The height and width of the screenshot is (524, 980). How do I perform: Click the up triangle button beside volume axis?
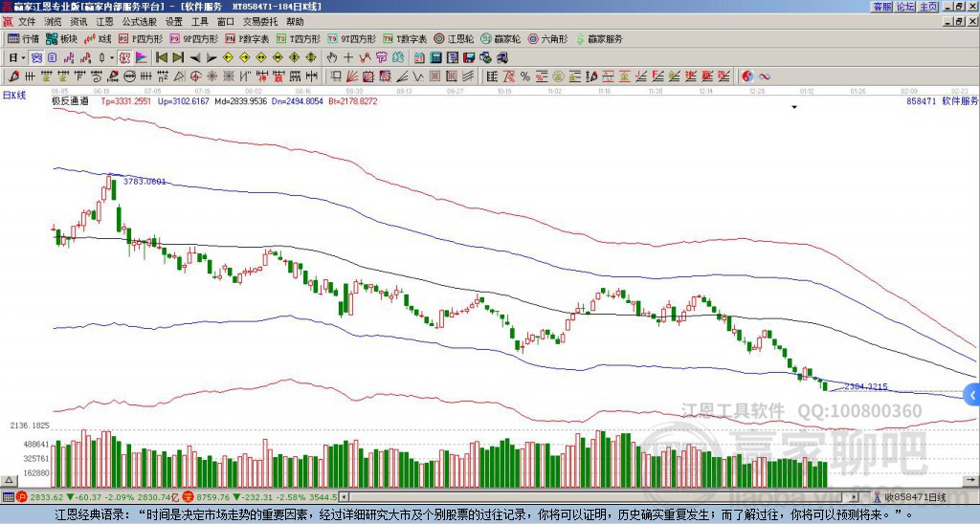click(x=9, y=480)
